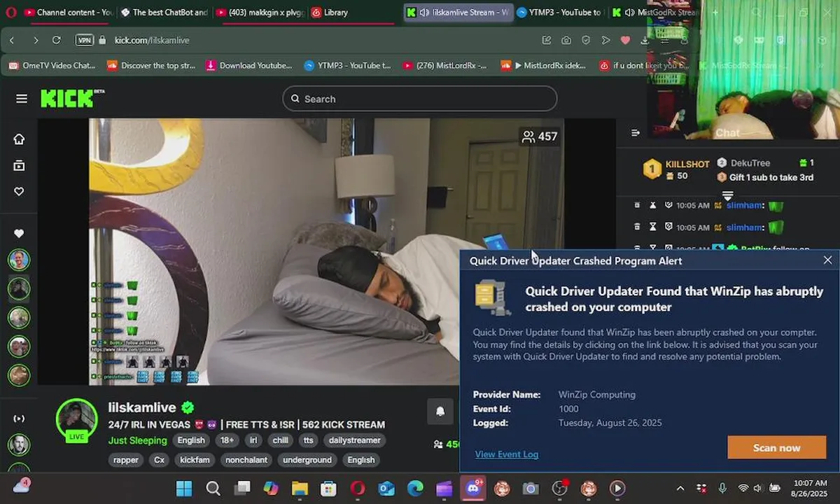Open the edit/pinboard icon in the address bar
This screenshot has height=504, width=840.
click(546, 40)
